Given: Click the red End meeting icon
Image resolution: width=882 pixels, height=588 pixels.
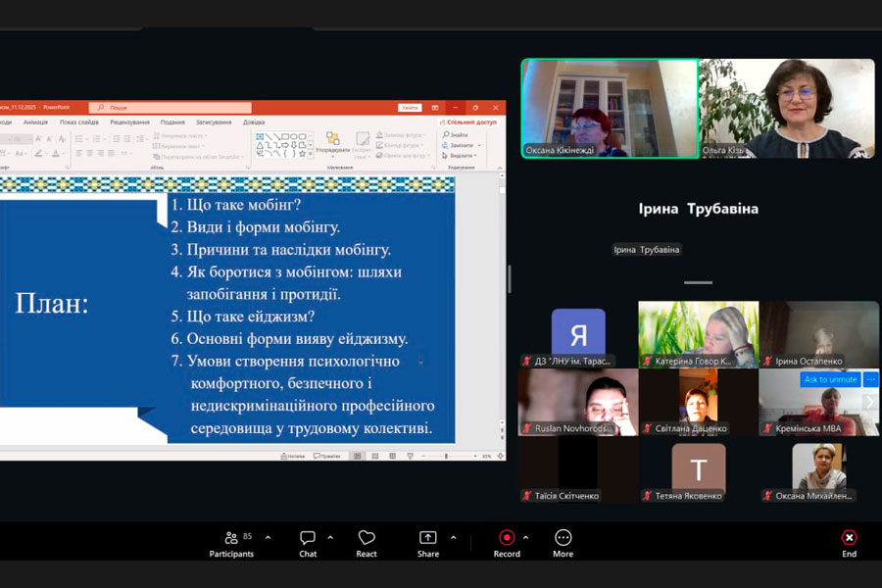Looking at the screenshot, I should 850,538.
